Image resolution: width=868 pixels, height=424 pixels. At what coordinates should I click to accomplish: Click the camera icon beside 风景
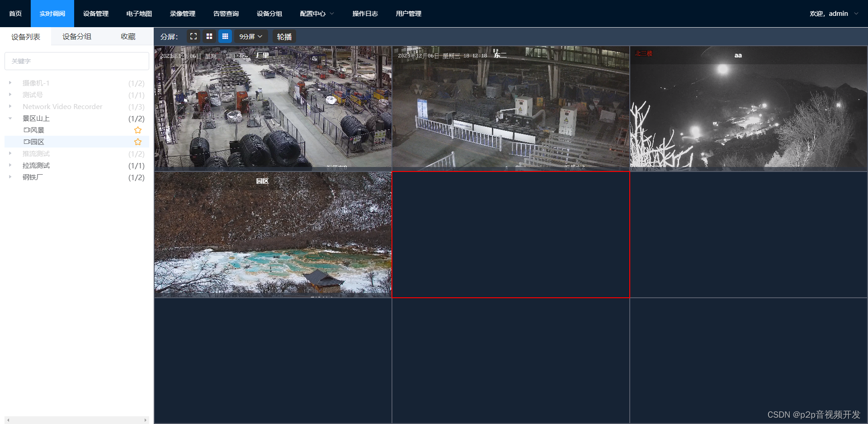[x=26, y=130]
